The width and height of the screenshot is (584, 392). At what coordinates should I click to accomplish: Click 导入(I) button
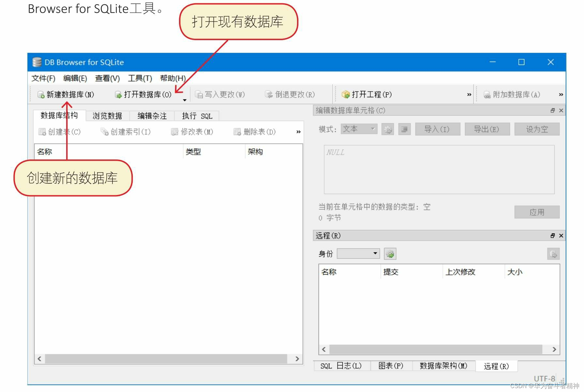tap(438, 129)
